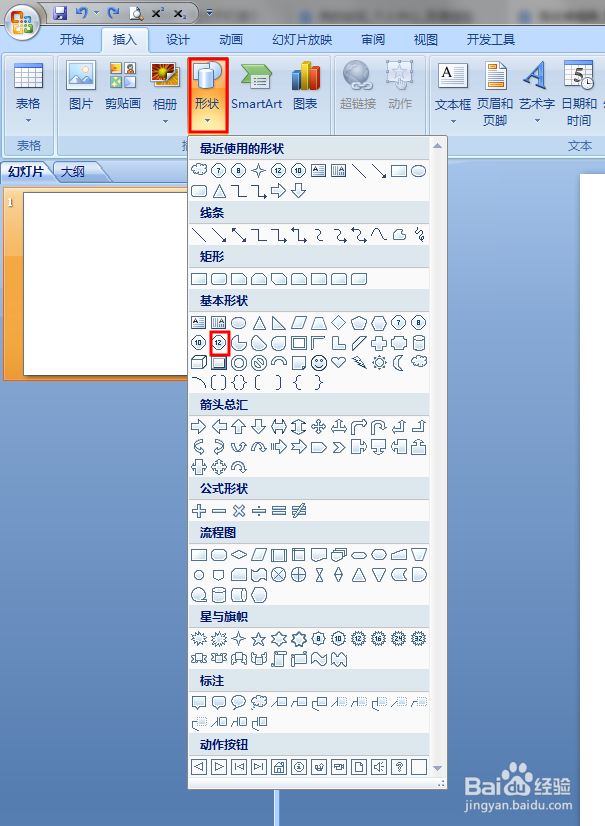Pick the not-equal formula shape
The image size is (605, 826).
tap(299, 510)
